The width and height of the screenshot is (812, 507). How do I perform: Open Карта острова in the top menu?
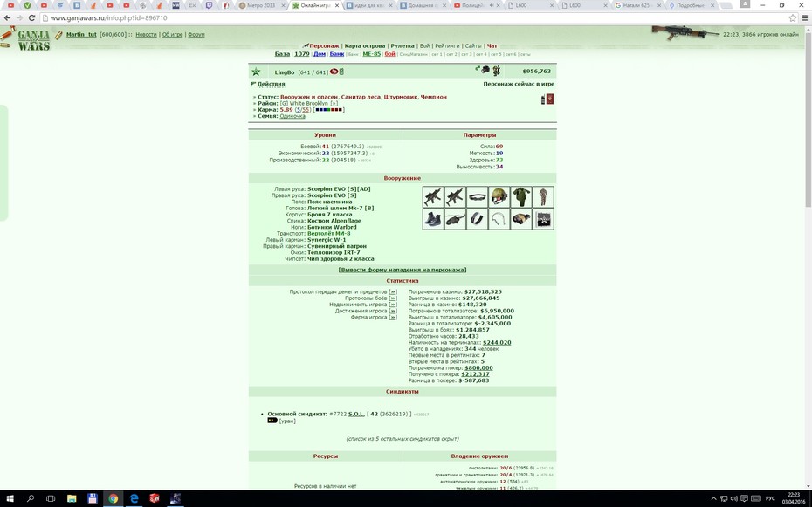pos(365,45)
